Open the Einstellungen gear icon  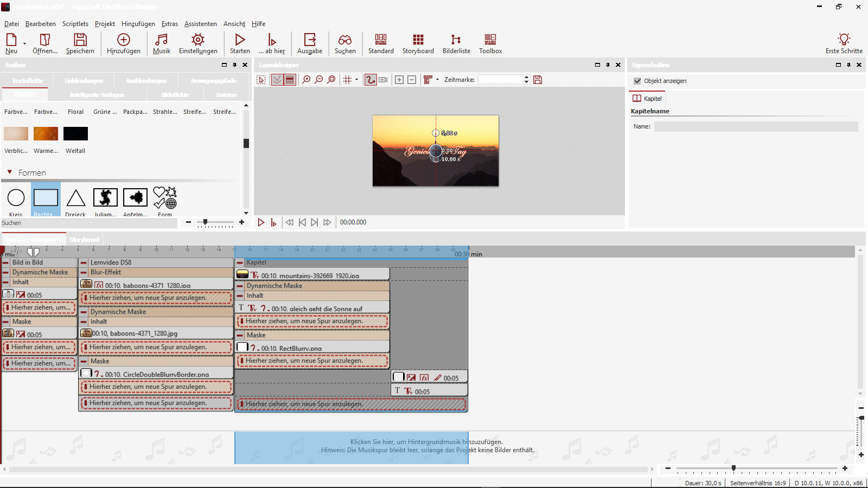pos(198,43)
